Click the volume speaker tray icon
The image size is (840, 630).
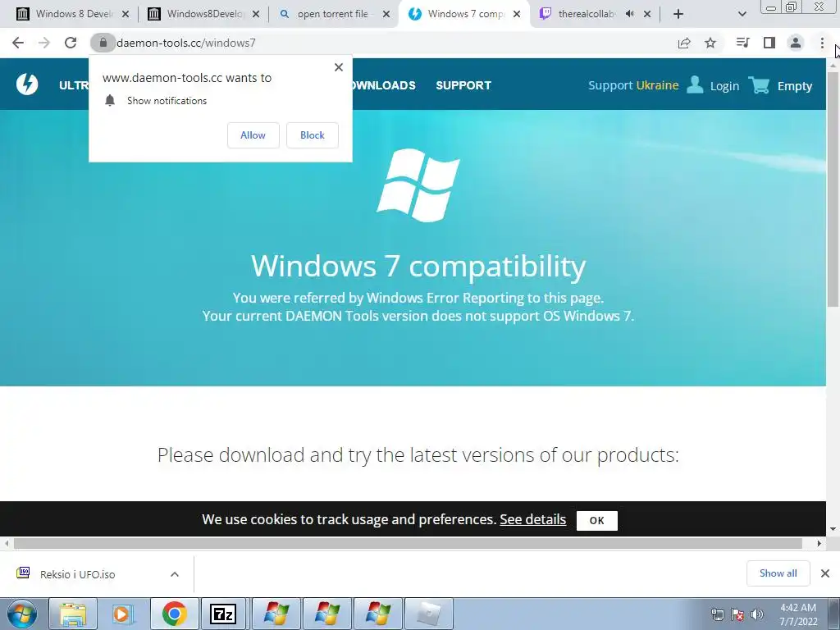click(x=757, y=614)
